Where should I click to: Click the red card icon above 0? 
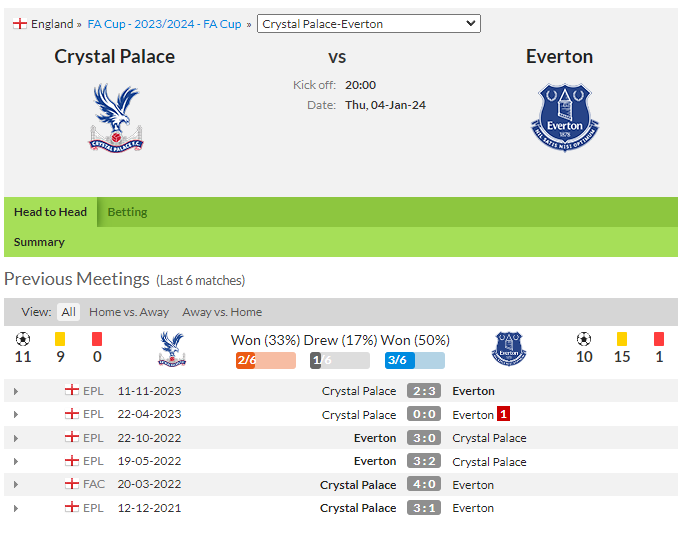[x=97, y=339]
